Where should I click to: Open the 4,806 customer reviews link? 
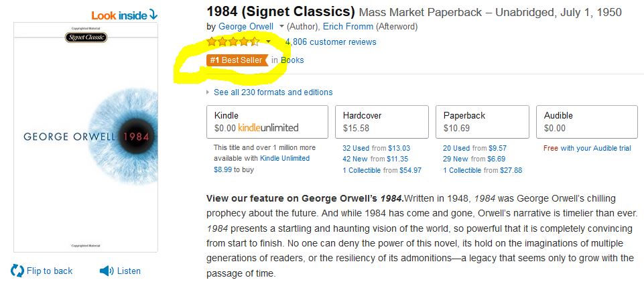pos(330,42)
